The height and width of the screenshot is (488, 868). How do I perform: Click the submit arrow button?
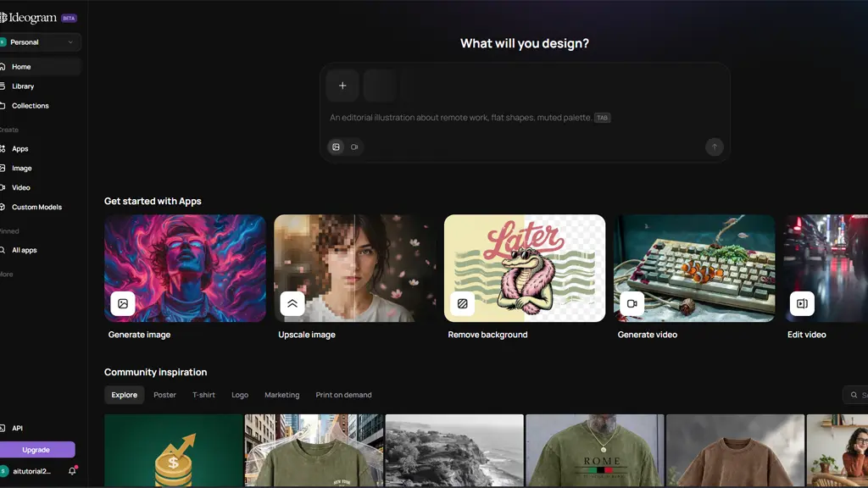(x=714, y=147)
